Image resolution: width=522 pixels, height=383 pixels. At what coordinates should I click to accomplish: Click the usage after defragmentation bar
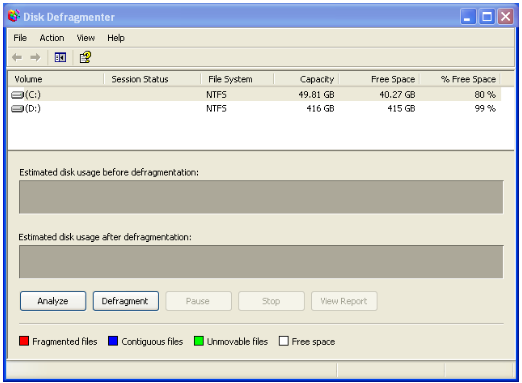click(261, 262)
